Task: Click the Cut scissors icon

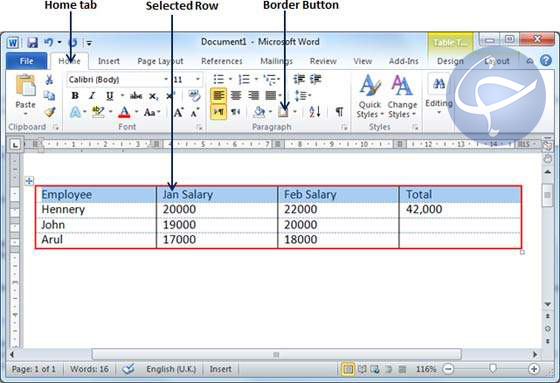Action: click(x=49, y=80)
